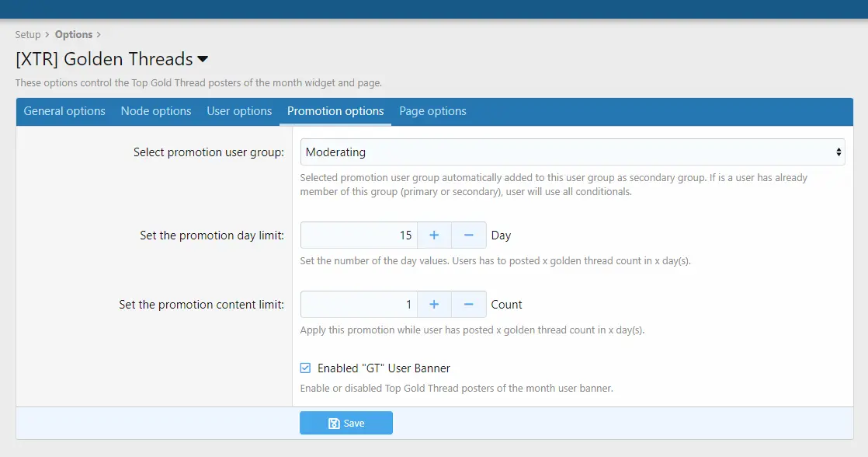Select the Promotion options tab
This screenshot has width=868, height=457.
tap(335, 111)
